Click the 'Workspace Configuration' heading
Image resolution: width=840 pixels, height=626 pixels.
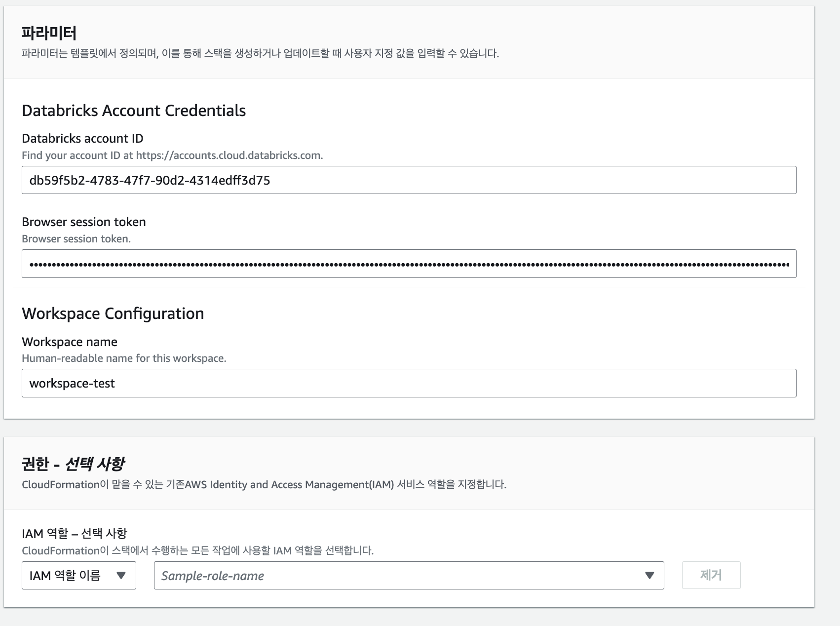point(113,313)
